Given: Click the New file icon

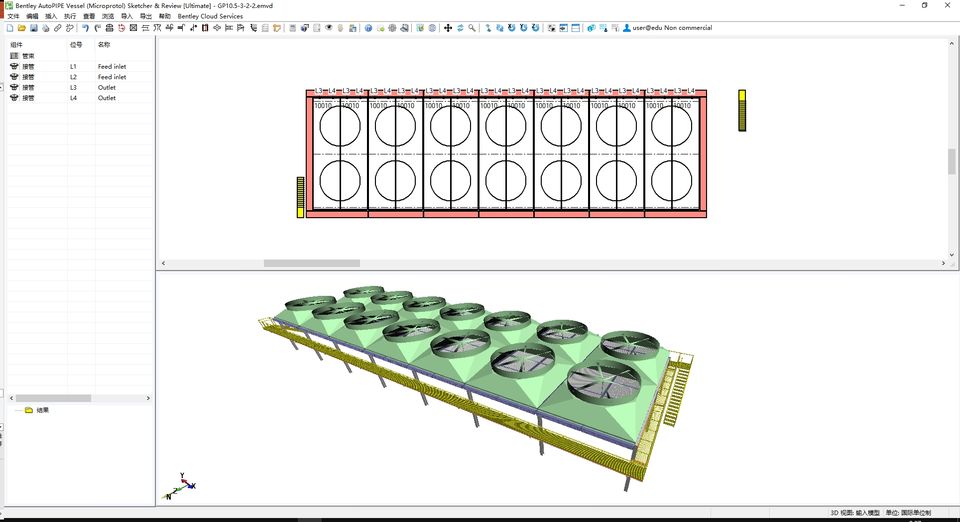Looking at the screenshot, I should pyautogui.click(x=9, y=28).
